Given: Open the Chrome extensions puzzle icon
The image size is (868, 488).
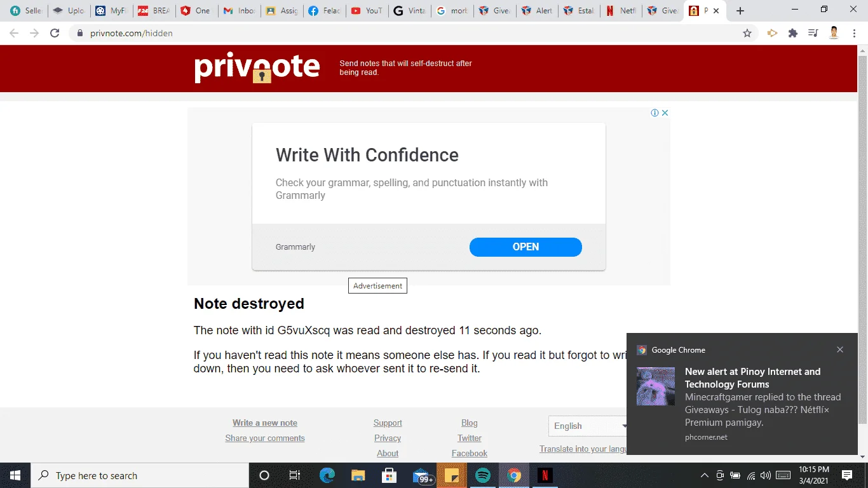Looking at the screenshot, I should click(792, 33).
